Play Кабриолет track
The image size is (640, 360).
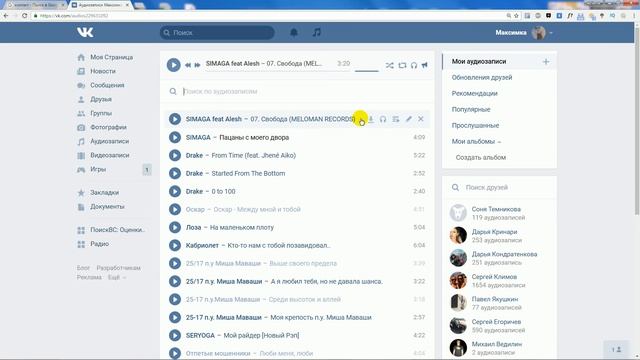[x=175, y=245]
